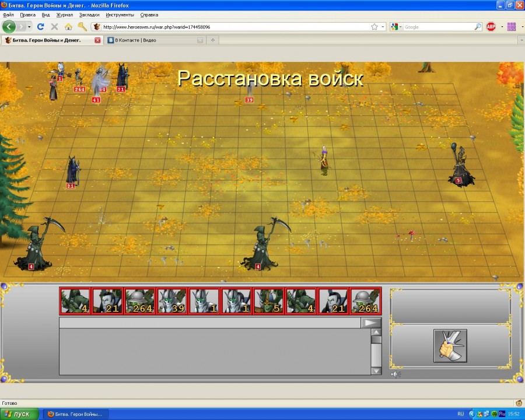Click the face icon in the browser status bar
Viewport: 525px width, 420px height.
[x=519, y=403]
